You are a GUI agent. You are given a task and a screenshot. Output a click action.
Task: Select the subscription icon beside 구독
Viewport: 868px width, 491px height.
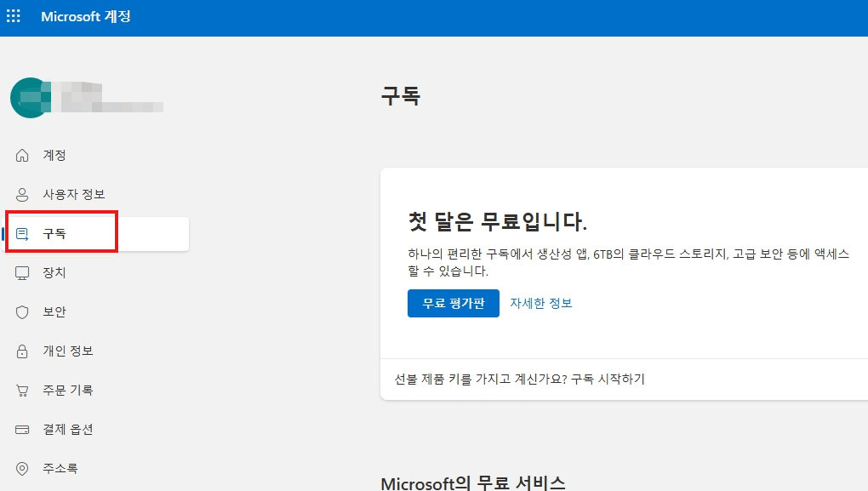pyautogui.click(x=22, y=234)
